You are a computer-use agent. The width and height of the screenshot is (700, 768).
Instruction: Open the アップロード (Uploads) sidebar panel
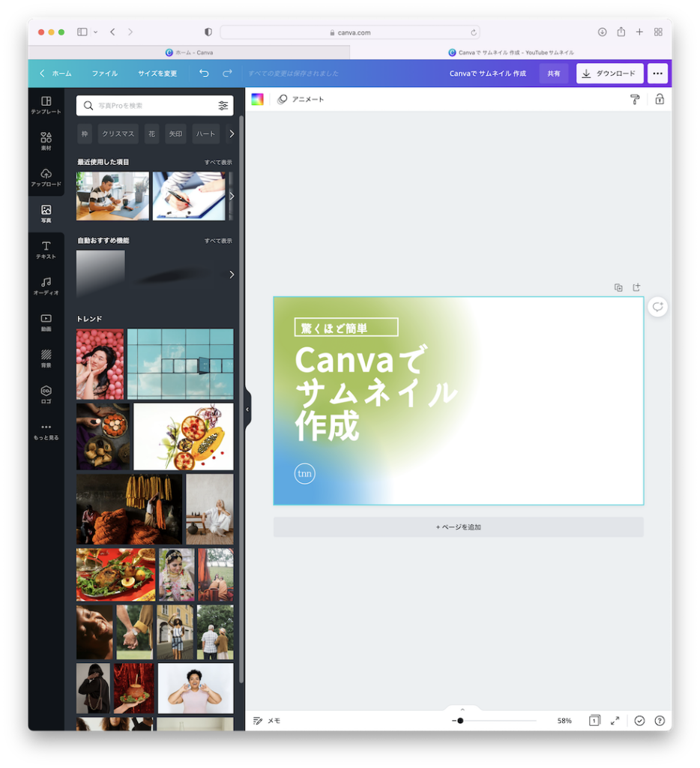point(46,177)
